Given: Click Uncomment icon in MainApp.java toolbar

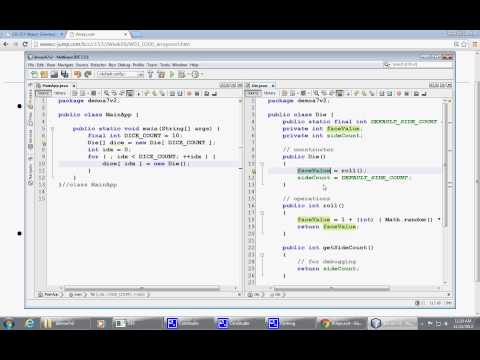Looking at the screenshot, I should point(214,93).
